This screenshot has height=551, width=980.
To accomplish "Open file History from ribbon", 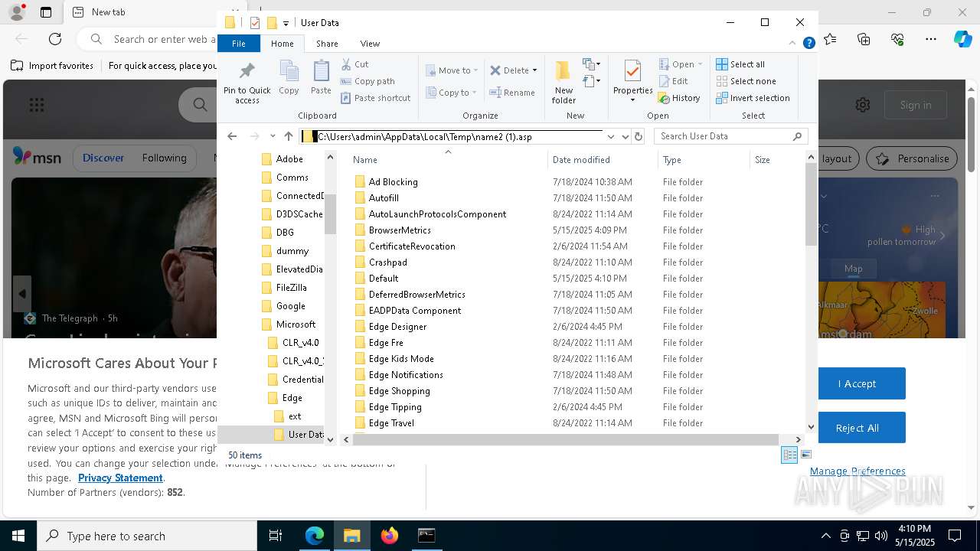I will (x=679, y=98).
